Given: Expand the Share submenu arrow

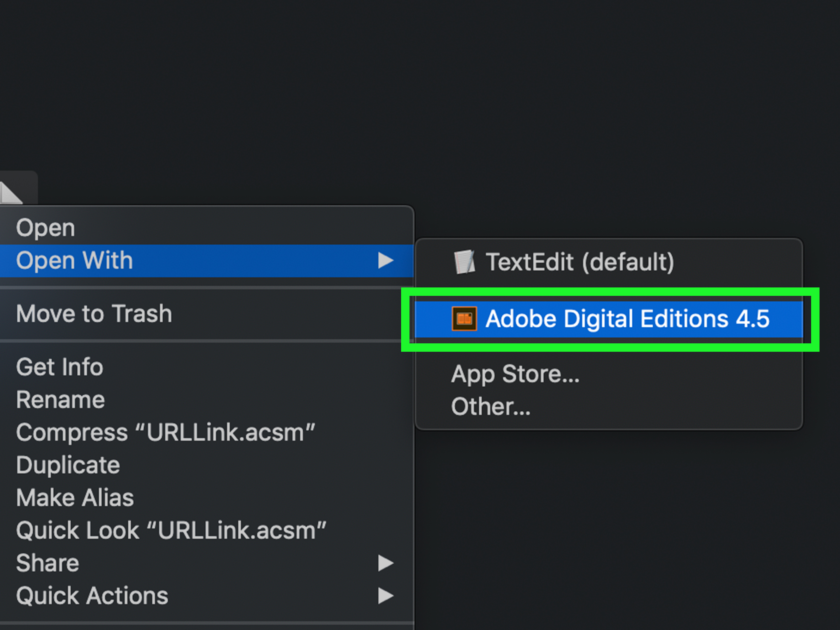Looking at the screenshot, I should point(385,563).
